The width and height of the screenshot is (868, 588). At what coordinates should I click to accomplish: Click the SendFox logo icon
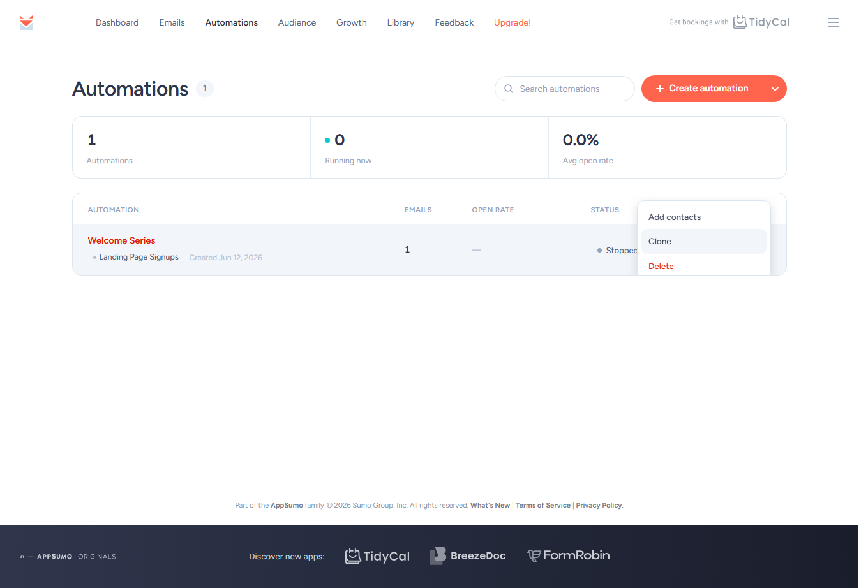point(26,22)
